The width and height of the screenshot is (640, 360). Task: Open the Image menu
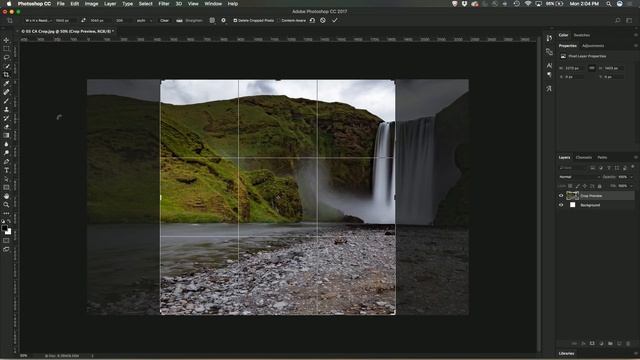[91, 4]
